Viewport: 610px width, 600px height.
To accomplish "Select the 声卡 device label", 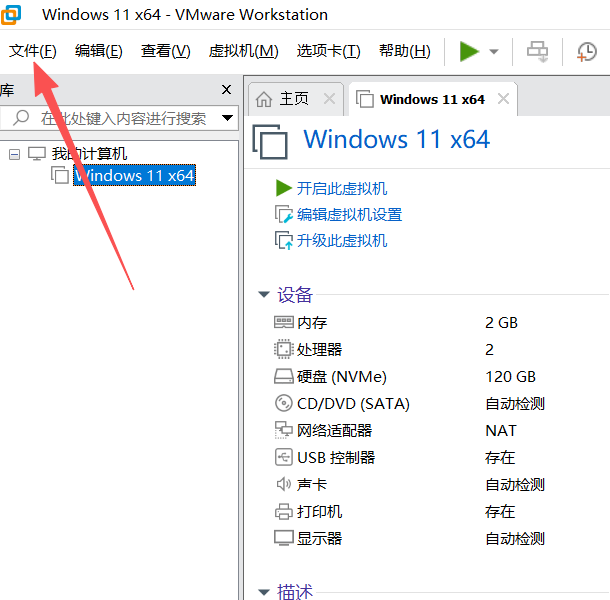I will point(312,484).
